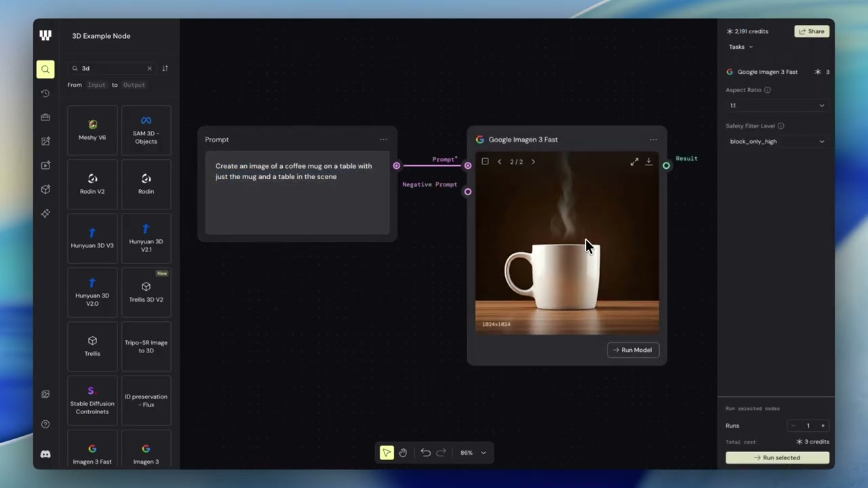Open the media gallery sidebar icon

point(45,394)
